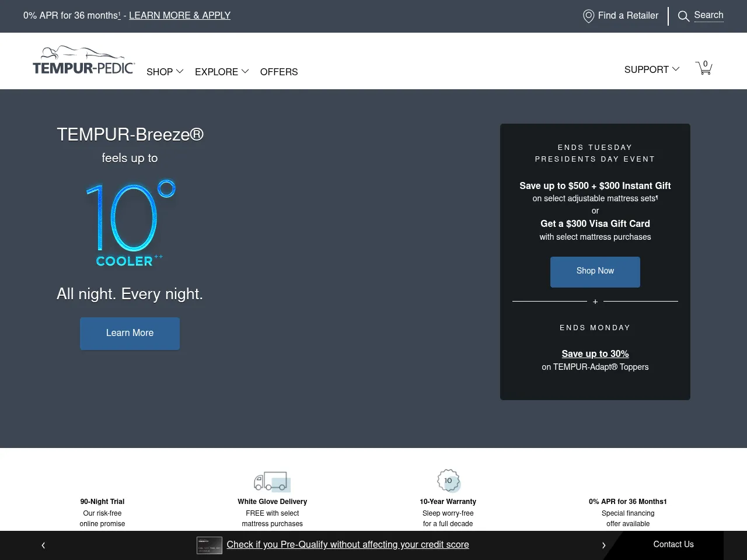The width and height of the screenshot is (747, 560).
Task: Expand the EXPLORE dropdown menu
Action: click(x=221, y=72)
